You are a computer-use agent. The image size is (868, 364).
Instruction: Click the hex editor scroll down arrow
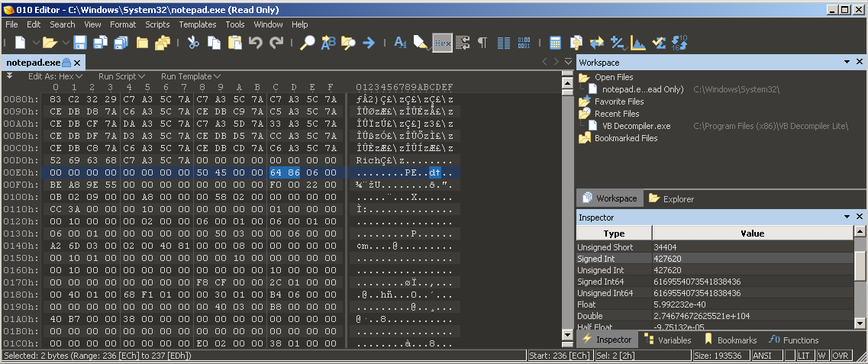(x=567, y=335)
